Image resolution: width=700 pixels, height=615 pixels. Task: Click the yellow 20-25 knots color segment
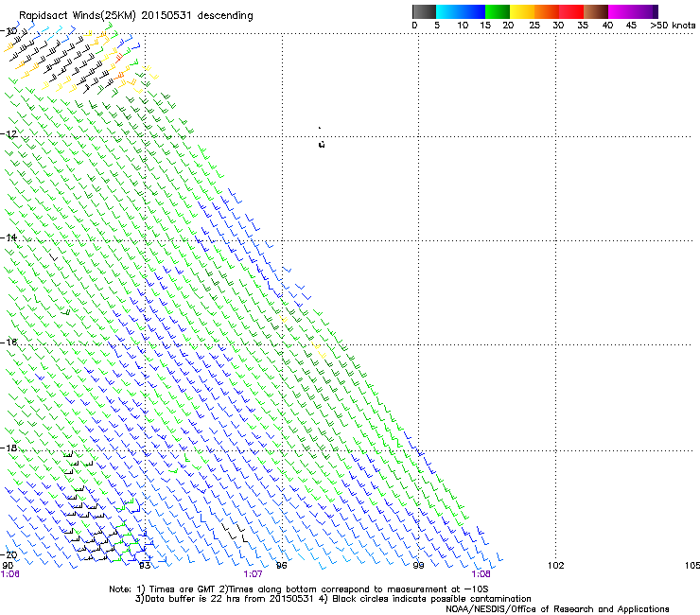[x=522, y=11]
